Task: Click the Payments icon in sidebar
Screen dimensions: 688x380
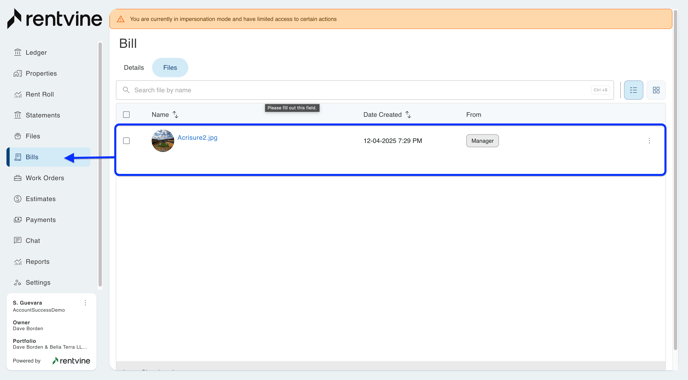Action: click(18, 219)
